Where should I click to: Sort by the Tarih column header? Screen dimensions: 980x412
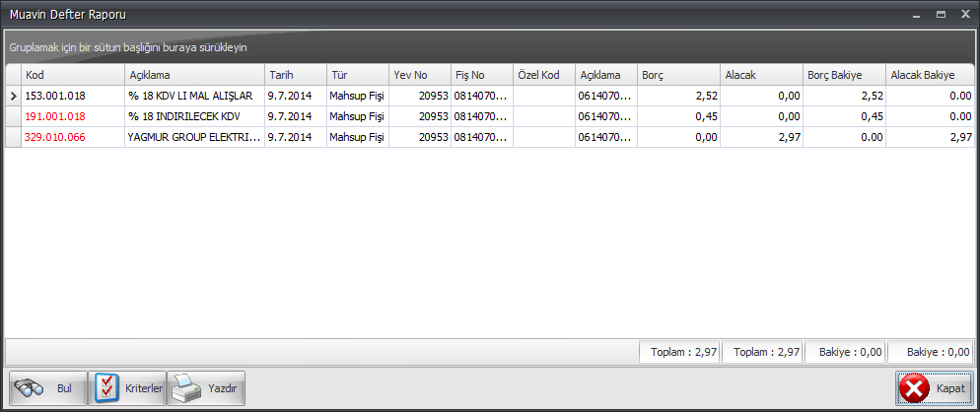296,75
